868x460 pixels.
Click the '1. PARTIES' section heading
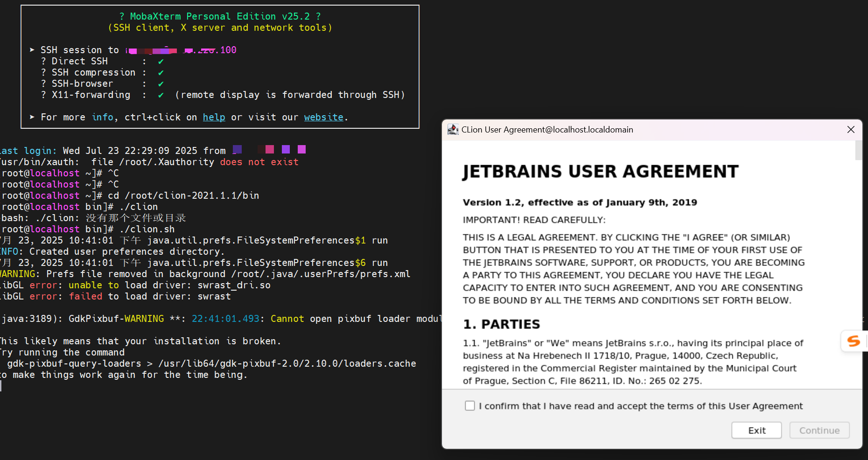pos(501,324)
